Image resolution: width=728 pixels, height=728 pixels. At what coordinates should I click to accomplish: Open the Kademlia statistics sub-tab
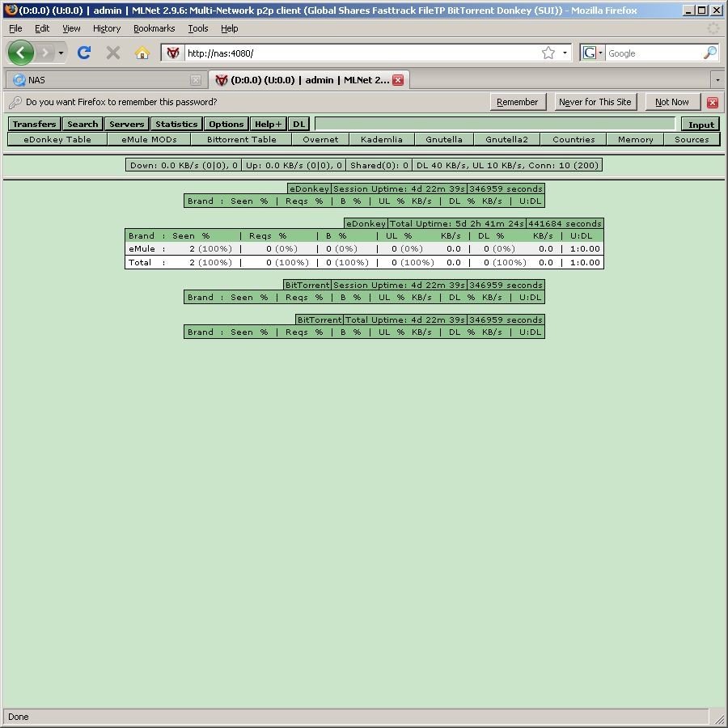382,139
